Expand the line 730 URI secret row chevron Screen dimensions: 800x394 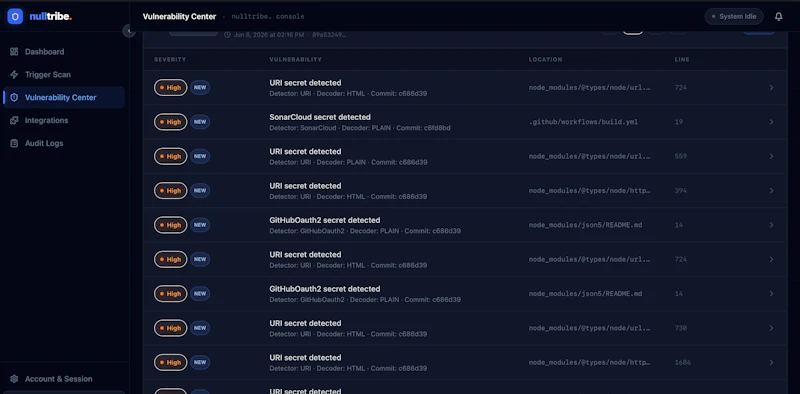click(771, 328)
